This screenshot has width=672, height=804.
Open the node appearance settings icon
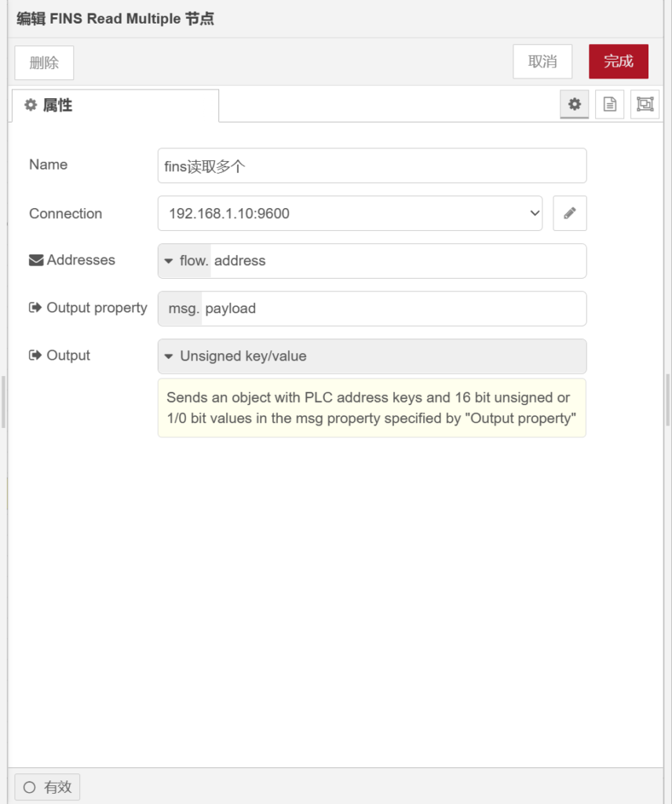(645, 104)
